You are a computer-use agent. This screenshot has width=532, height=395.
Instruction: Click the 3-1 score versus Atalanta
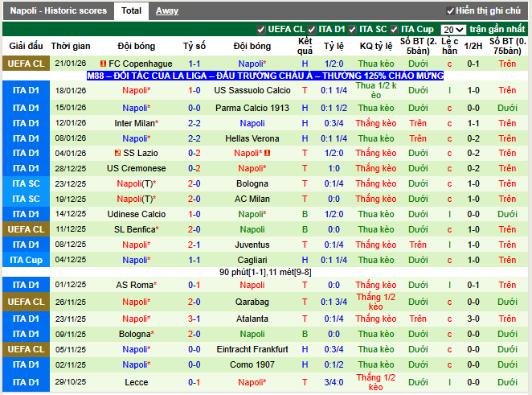tap(194, 319)
